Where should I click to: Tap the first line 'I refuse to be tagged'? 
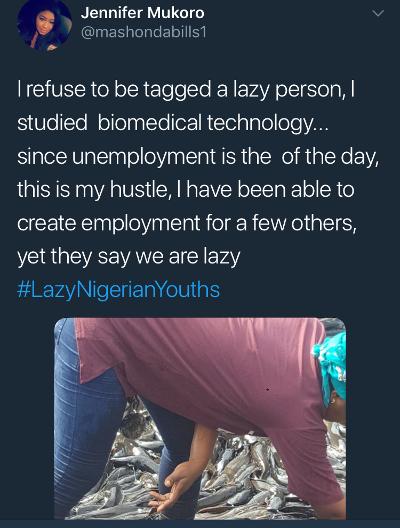[186, 90]
